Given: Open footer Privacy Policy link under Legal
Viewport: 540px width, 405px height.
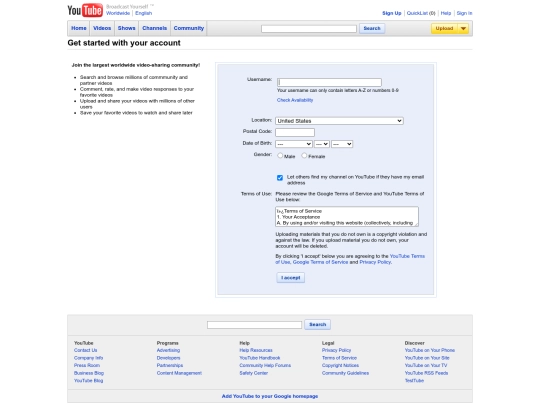Looking at the screenshot, I should click(336, 351).
